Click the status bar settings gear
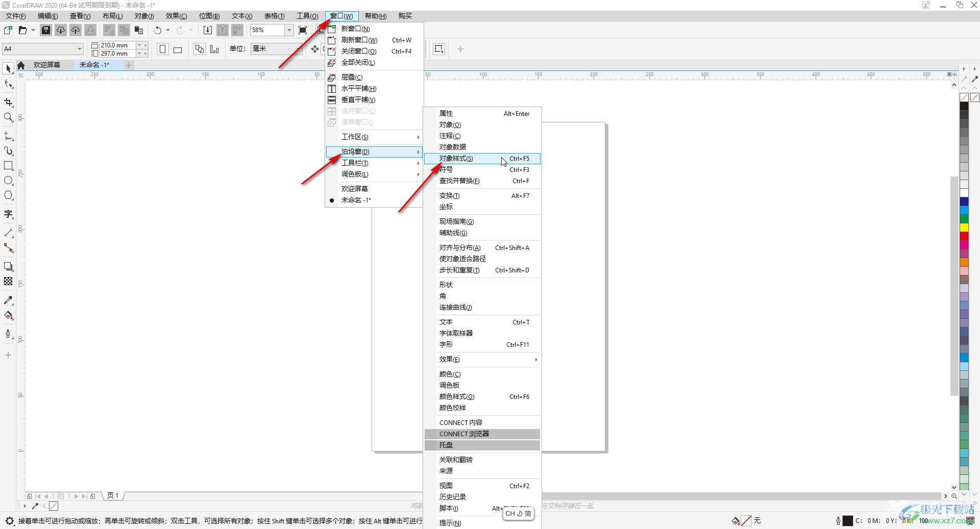 (x=9, y=521)
